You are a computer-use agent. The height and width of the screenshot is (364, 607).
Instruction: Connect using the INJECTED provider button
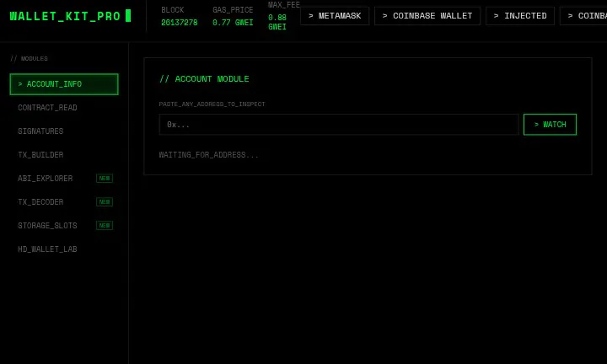click(520, 16)
